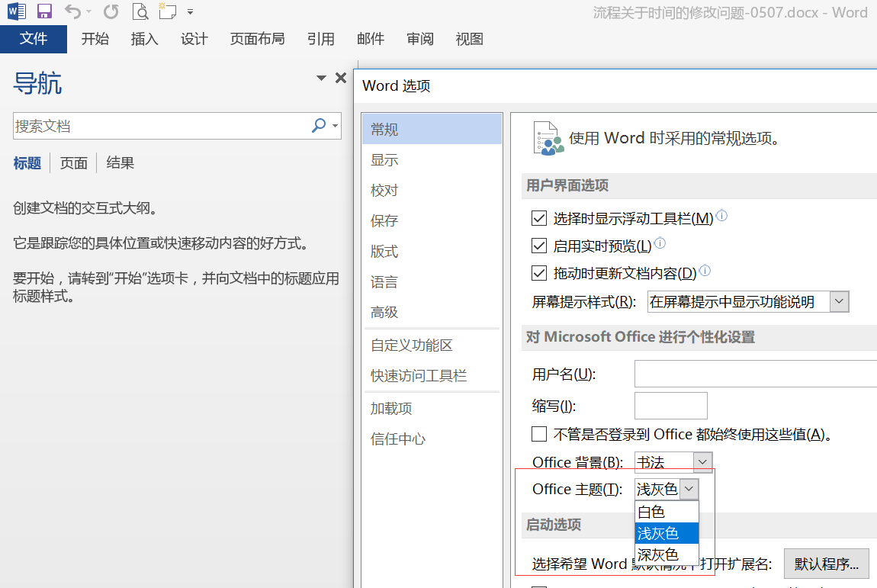Open 加载项 options category

pos(432,409)
